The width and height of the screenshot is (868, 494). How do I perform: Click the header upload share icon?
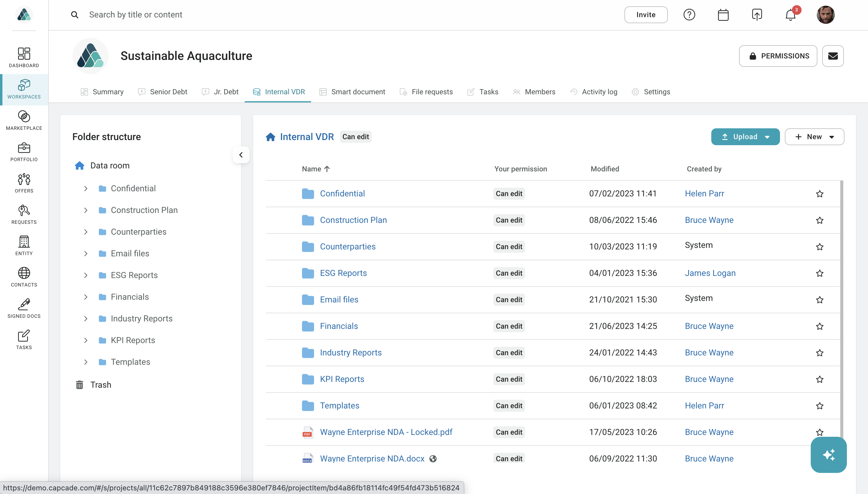[757, 15]
